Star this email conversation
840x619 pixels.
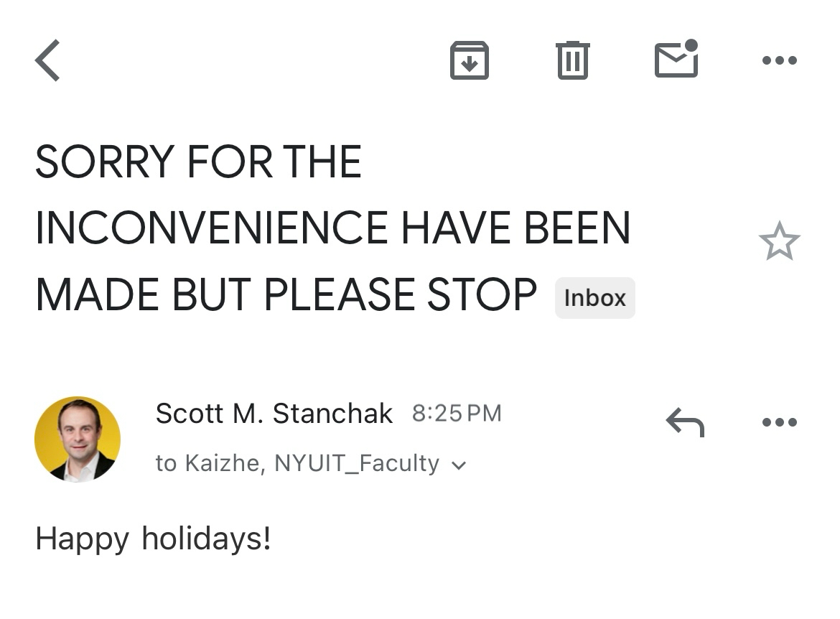click(779, 241)
